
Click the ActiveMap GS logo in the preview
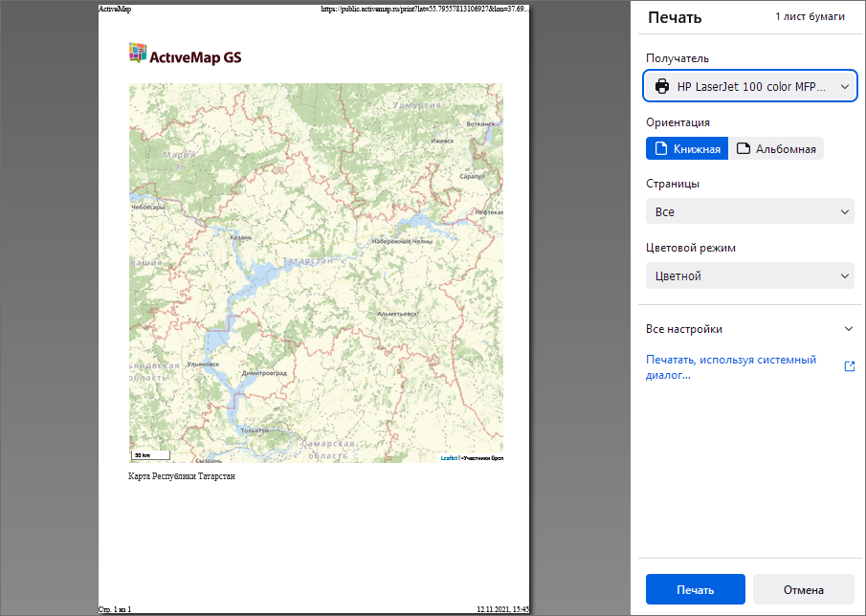tap(185, 55)
